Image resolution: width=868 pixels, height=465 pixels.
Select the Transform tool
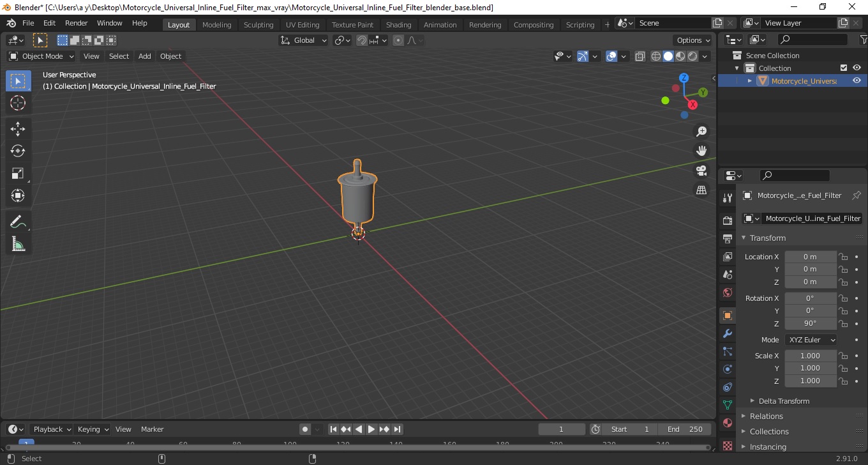click(18, 195)
